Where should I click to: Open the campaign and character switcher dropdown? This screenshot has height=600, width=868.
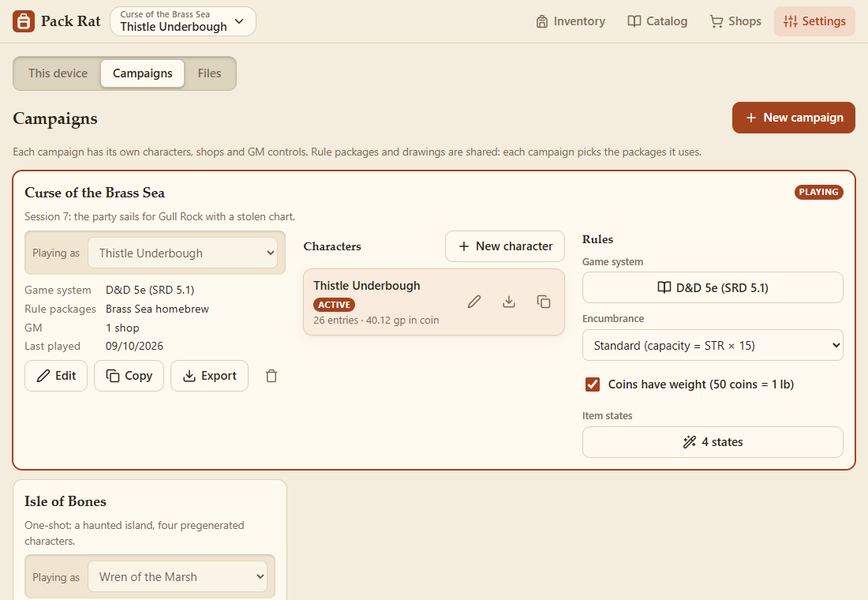(x=183, y=21)
